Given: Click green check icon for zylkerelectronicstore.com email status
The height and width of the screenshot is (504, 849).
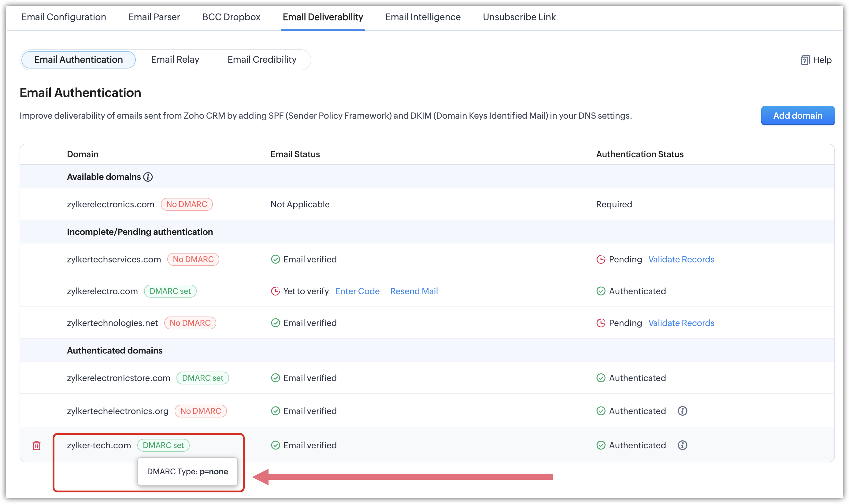Looking at the screenshot, I should point(276,378).
